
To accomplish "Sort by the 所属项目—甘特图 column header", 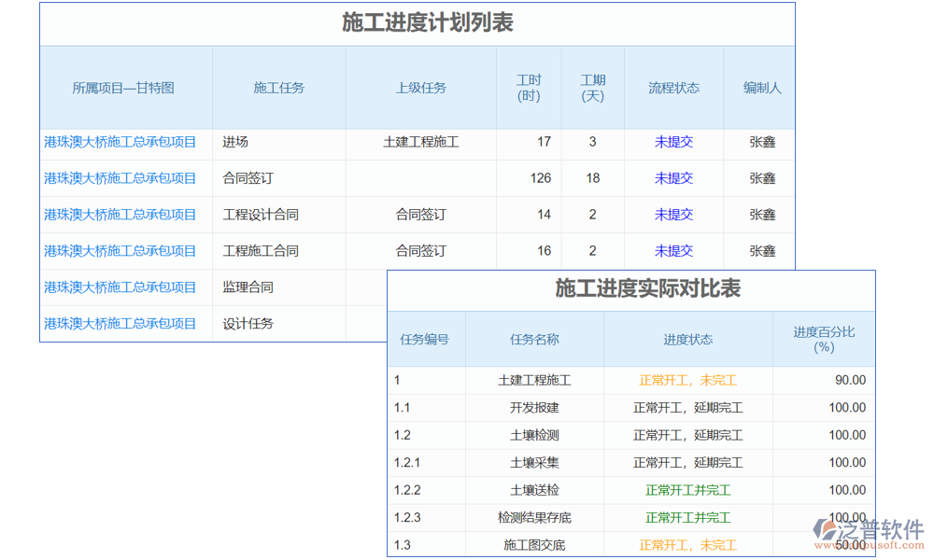I will pyautogui.click(x=123, y=88).
